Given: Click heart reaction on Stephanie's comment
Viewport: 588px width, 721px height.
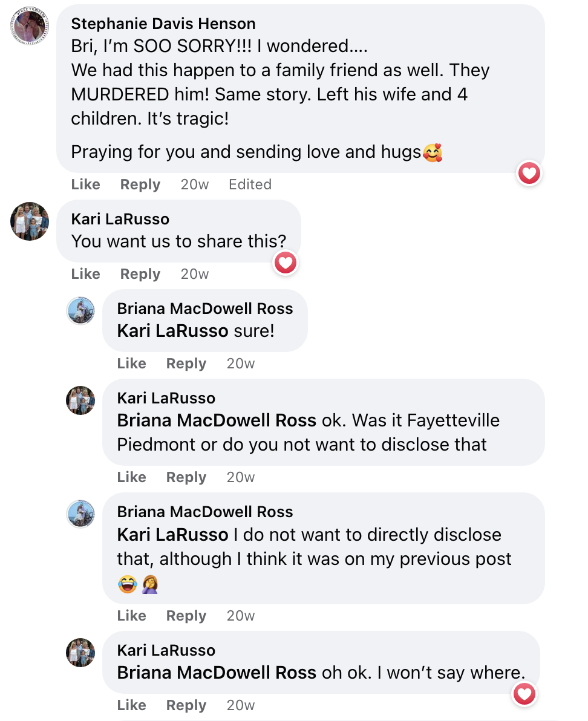Looking at the screenshot, I should (529, 174).
